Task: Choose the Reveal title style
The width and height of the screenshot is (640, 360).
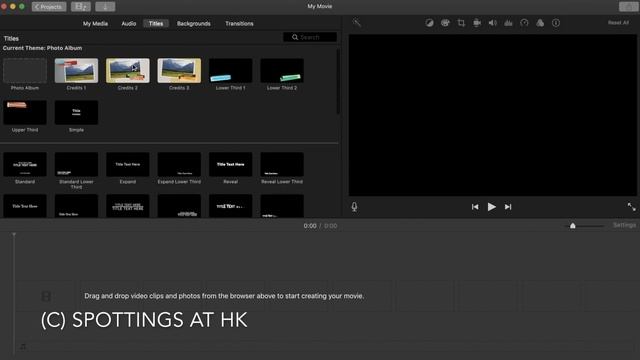Action: pos(231,164)
